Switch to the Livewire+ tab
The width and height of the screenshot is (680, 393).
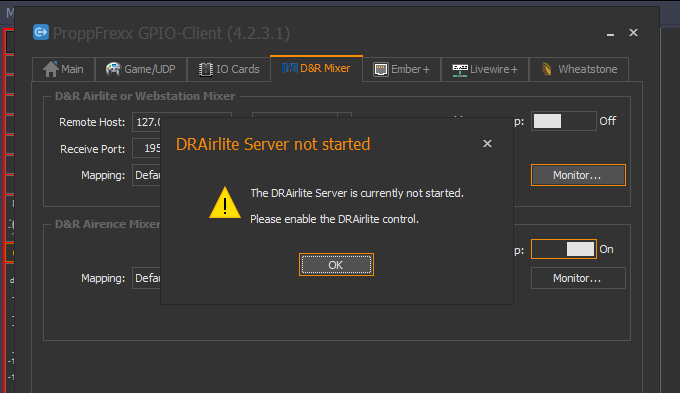point(485,69)
